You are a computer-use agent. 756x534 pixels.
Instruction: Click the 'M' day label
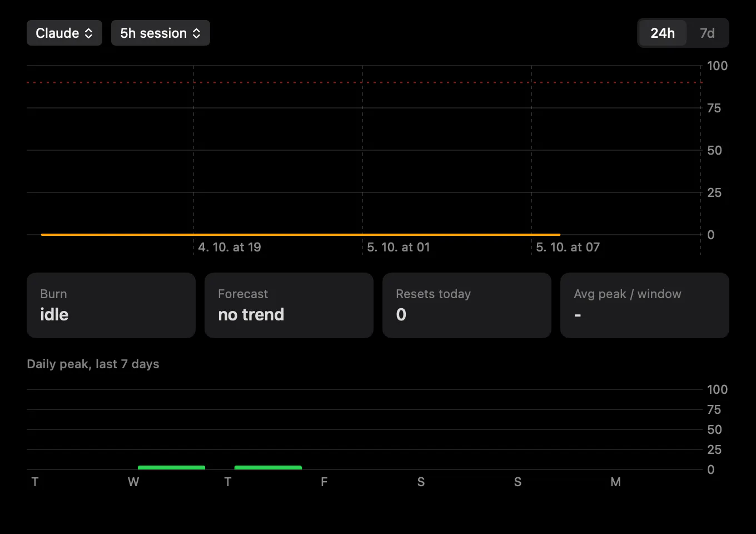coord(615,482)
